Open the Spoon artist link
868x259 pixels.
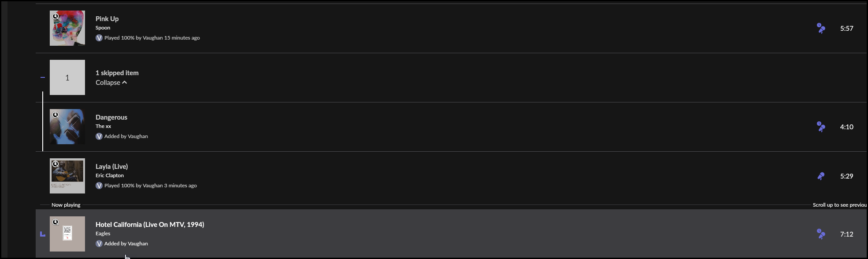coord(103,28)
